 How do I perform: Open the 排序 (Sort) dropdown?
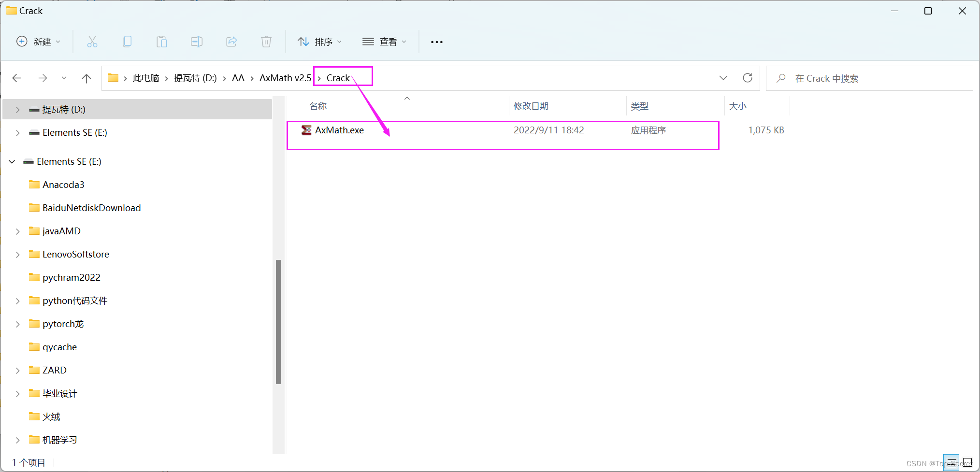[320, 42]
